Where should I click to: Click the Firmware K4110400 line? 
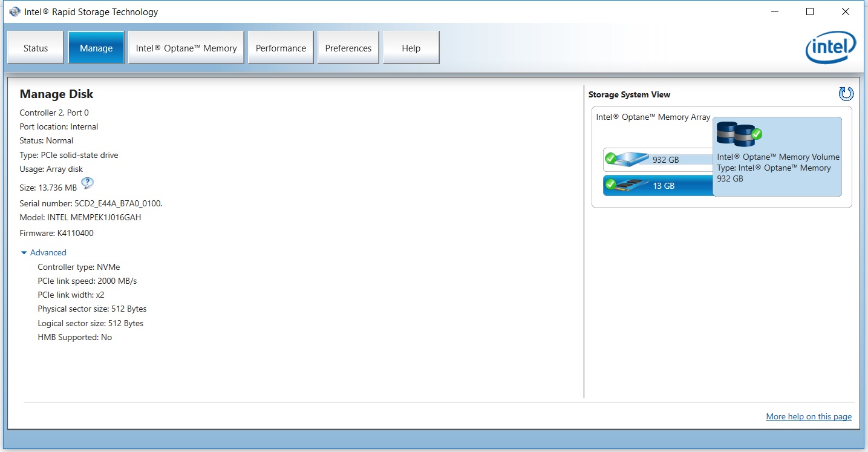point(57,233)
